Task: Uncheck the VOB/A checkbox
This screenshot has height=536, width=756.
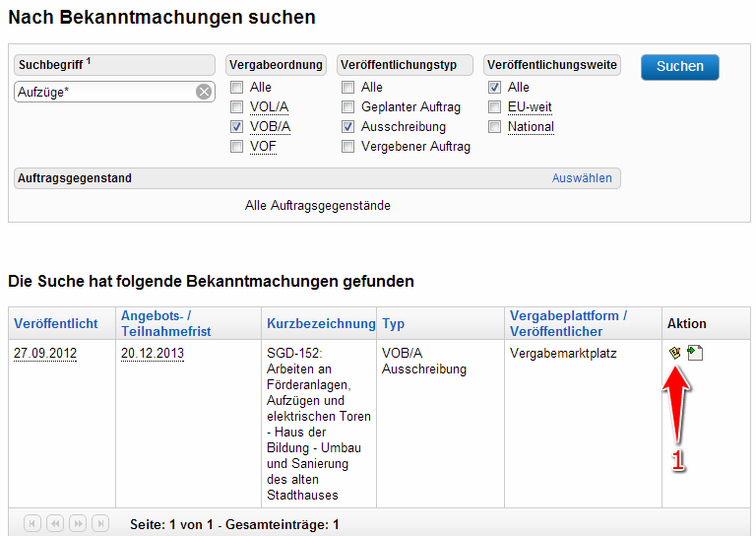Action: click(x=236, y=127)
